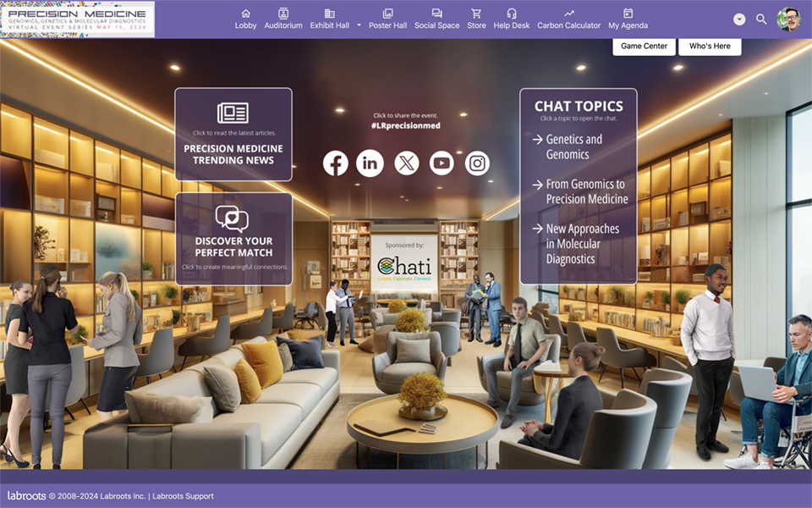Screen dimensions: 812x508
Task: Select the Auditorium menu label
Action: (x=283, y=25)
